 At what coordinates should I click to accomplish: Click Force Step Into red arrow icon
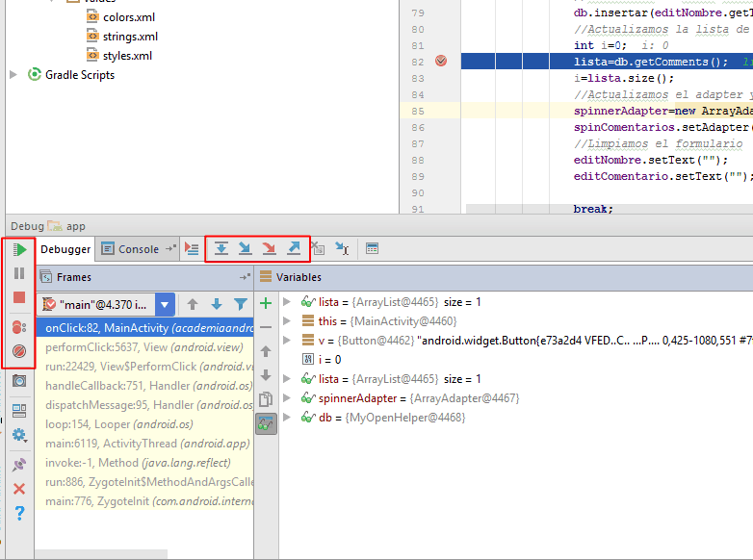coord(269,248)
